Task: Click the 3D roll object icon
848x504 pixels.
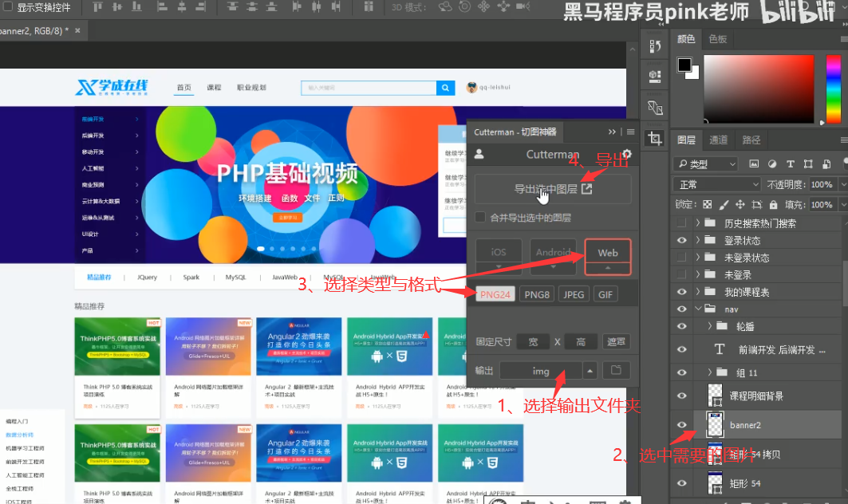Action: coord(464,6)
